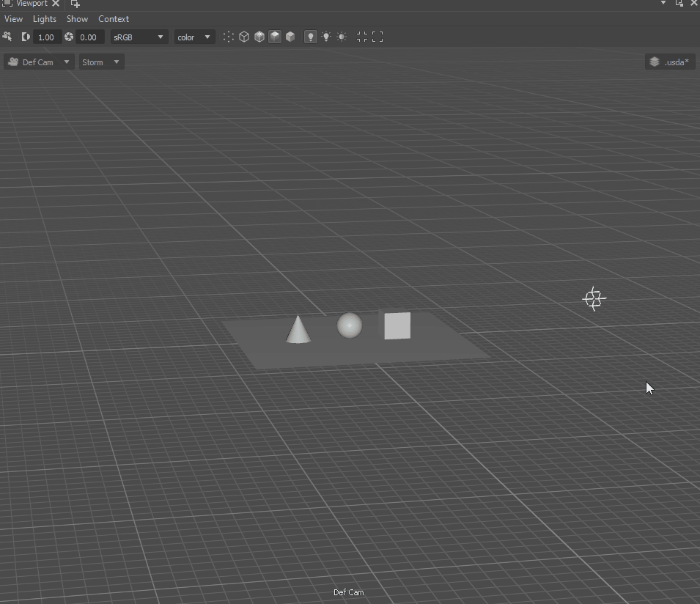Select the cube in the viewport
700x604 pixels.
tap(397, 325)
